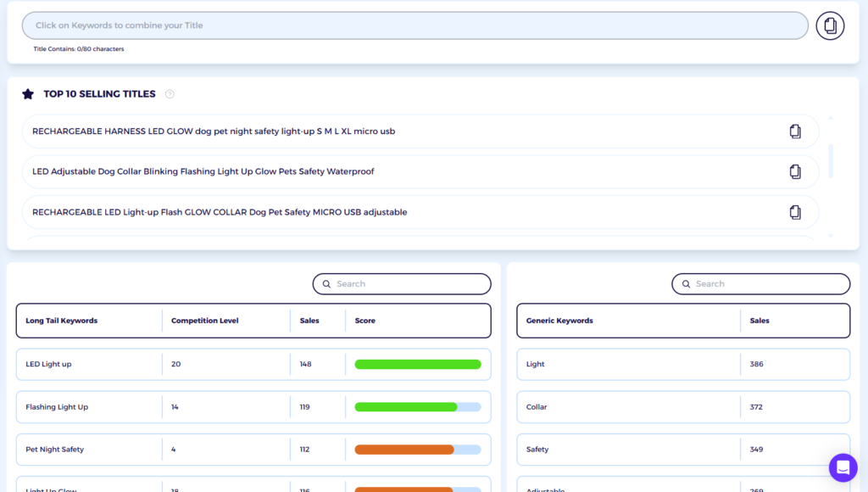Add 'Flashing Light Up' keyword to title
Viewport: 868px width, 492px height.
(x=57, y=407)
